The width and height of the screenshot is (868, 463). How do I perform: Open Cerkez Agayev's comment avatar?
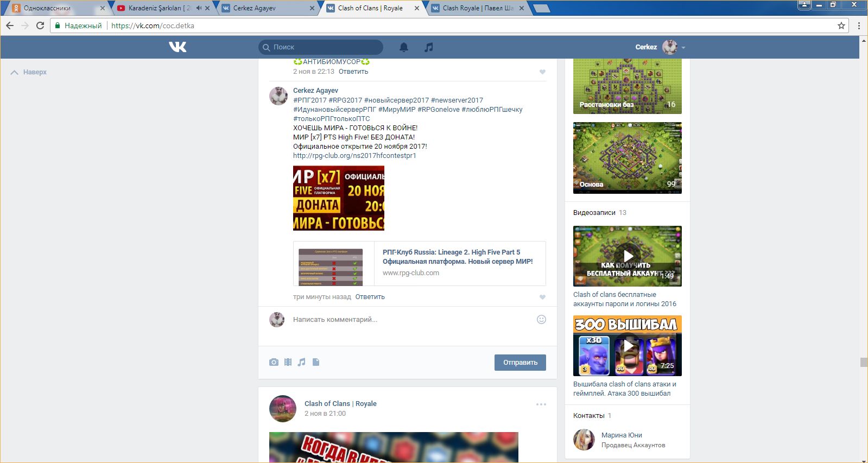278,96
